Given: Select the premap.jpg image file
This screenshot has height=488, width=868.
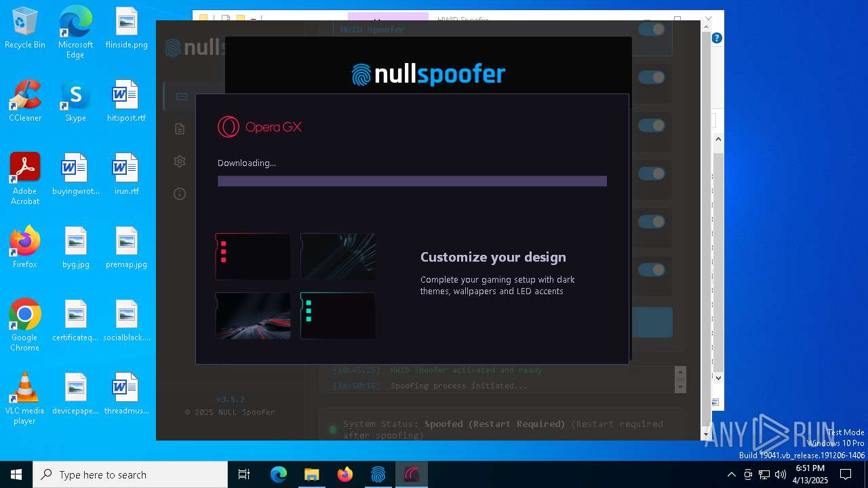Looking at the screenshot, I should coord(127,248).
